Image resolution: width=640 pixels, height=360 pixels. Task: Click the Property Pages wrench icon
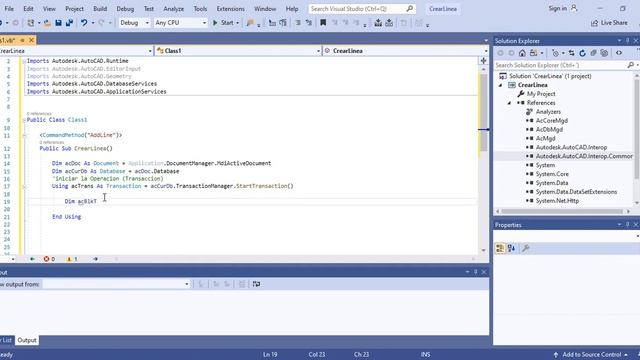[526, 248]
